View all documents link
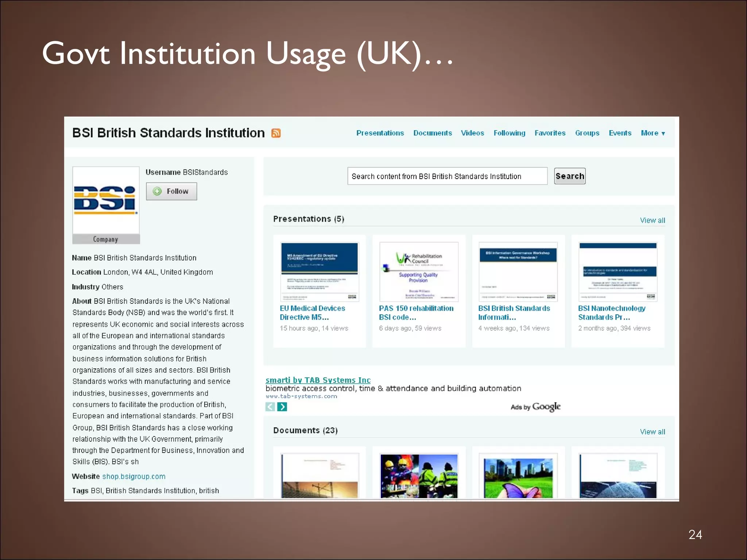Image resolution: width=747 pixels, height=560 pixels. click(652, 432)
